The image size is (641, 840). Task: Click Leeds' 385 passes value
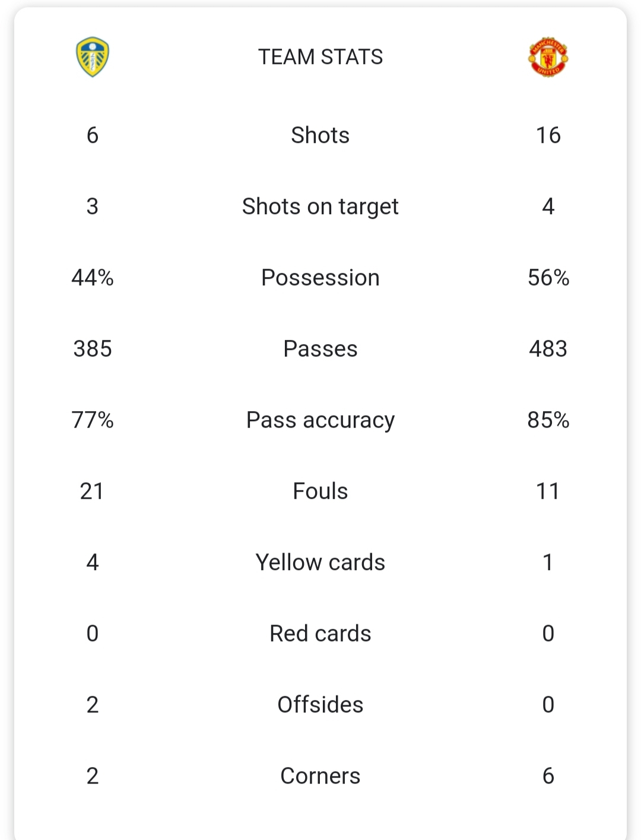coord(93,349)
